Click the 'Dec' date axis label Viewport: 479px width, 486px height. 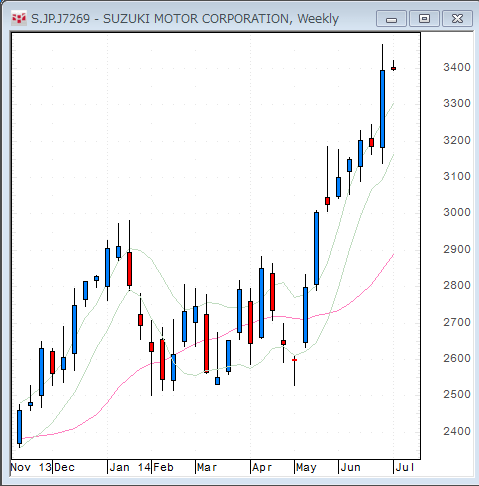(64, 467)
